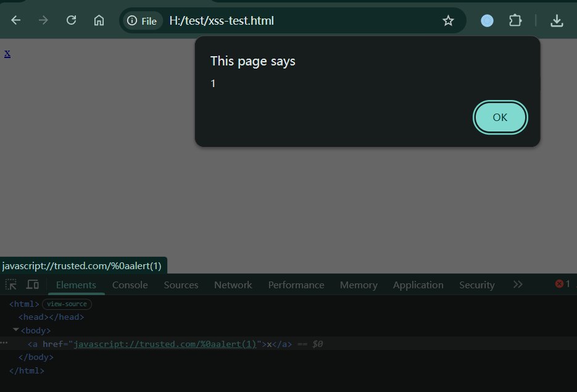Select the <head></head> node

point(51,317)
